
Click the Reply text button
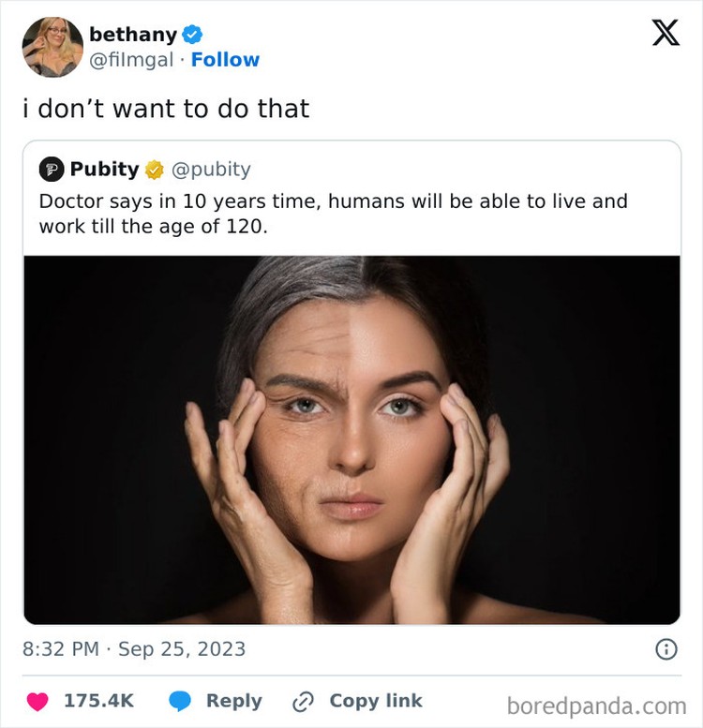[x=234, y=701]
